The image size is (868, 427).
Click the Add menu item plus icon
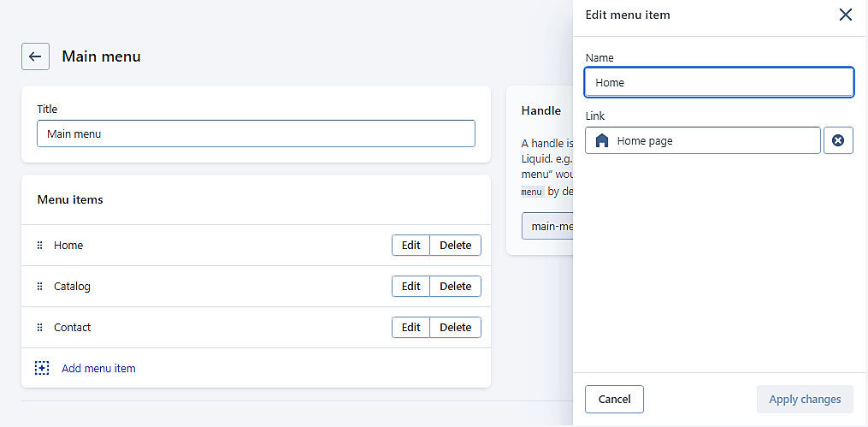[42, 368]
